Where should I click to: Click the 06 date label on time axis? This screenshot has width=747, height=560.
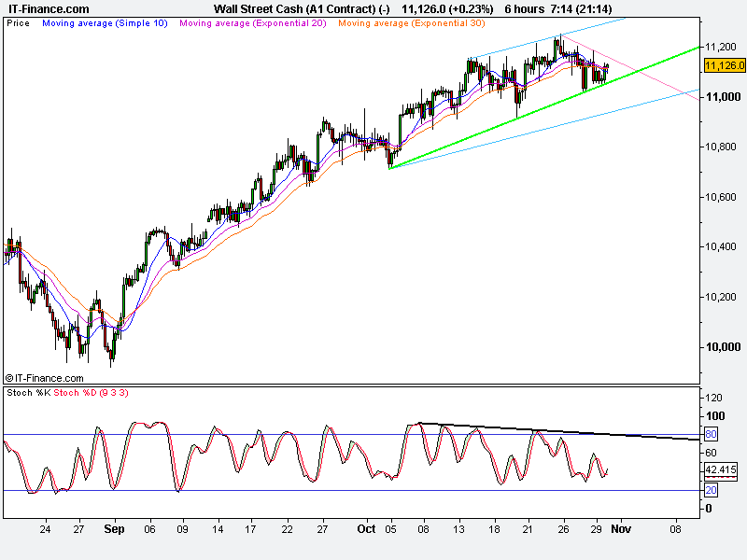[x=149, y=529]
